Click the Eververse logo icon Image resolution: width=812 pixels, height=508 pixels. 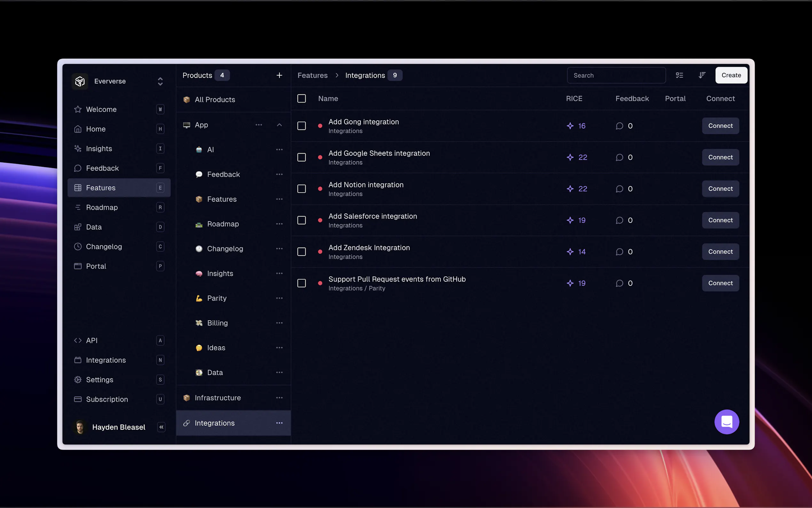(x=80, y=81)
